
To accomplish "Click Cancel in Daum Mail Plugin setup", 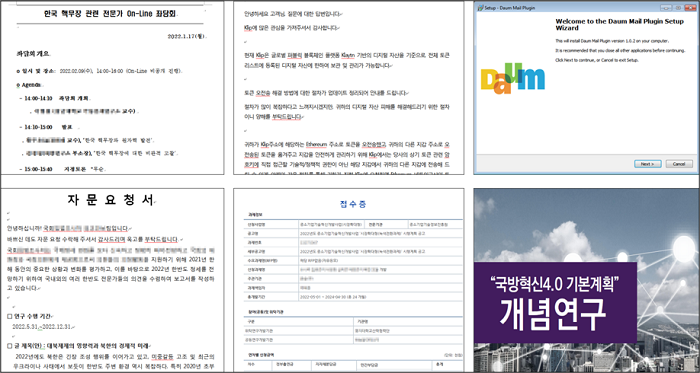I will point(679,164).
